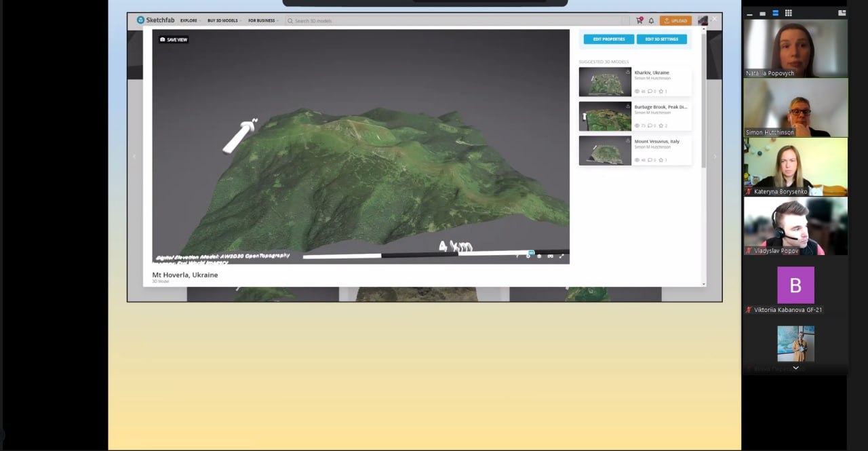868x451 pixels.
Task: Switch Zoom to vertical strip view
Action: click(775, 13)
